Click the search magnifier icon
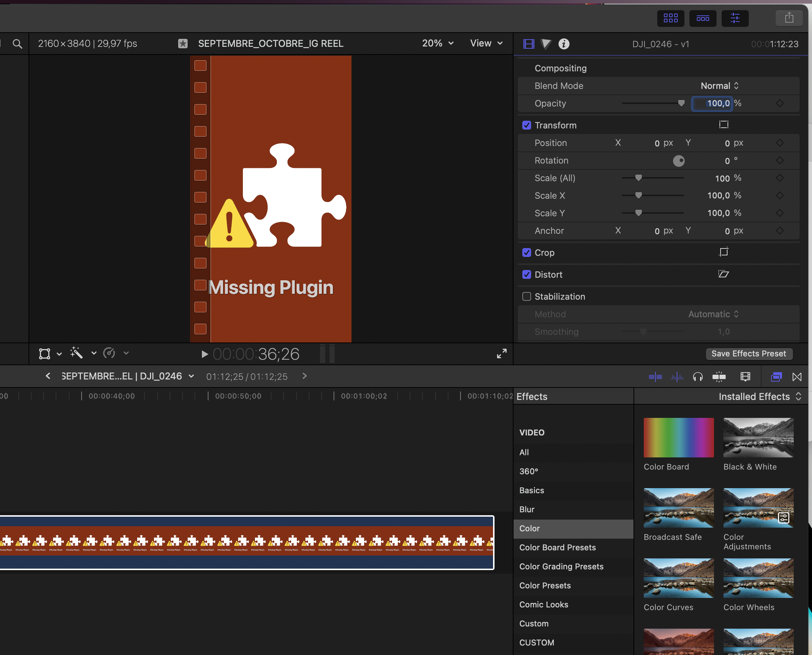 coord(17,44)
